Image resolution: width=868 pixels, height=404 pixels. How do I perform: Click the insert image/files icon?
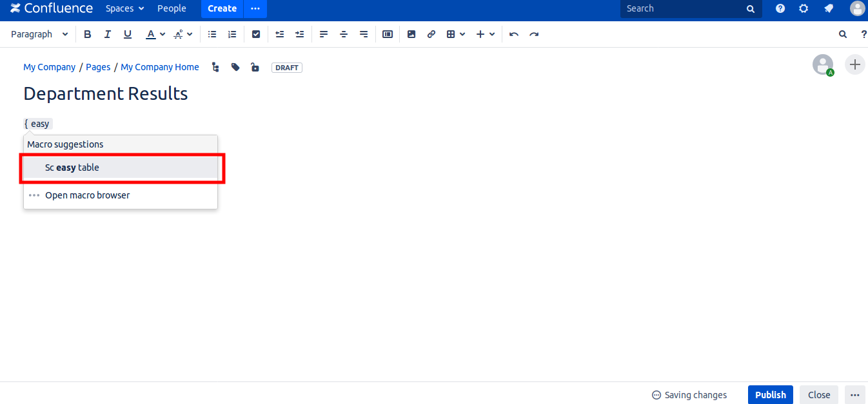411,34
